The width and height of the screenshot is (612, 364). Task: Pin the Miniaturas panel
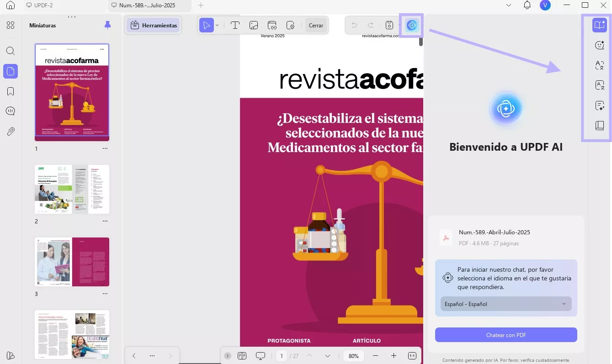107,25
